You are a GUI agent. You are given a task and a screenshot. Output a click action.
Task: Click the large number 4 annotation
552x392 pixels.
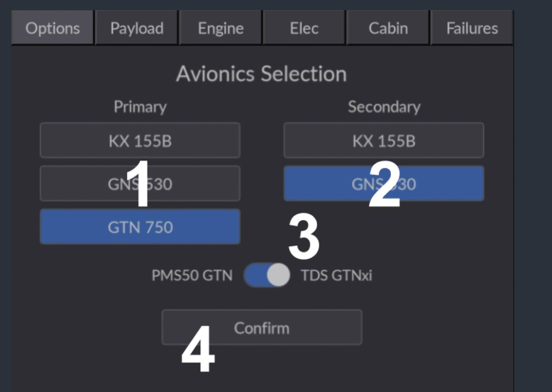point(198,349)
